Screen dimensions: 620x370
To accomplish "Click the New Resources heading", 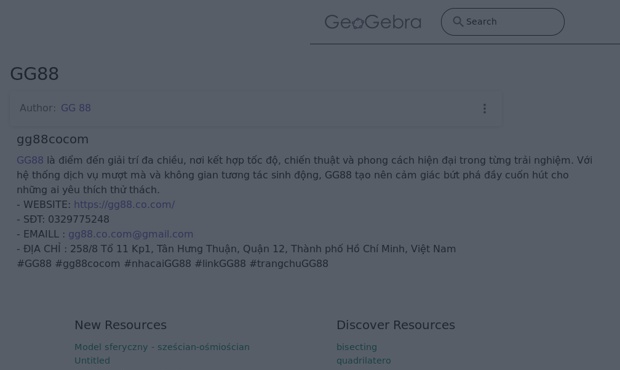I will [120, 325].
